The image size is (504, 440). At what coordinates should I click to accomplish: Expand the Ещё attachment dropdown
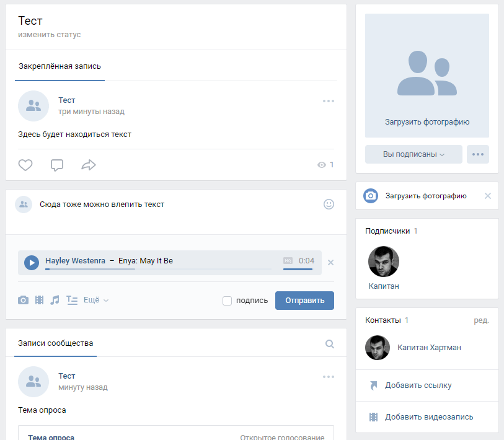click(x=95, y=300)
